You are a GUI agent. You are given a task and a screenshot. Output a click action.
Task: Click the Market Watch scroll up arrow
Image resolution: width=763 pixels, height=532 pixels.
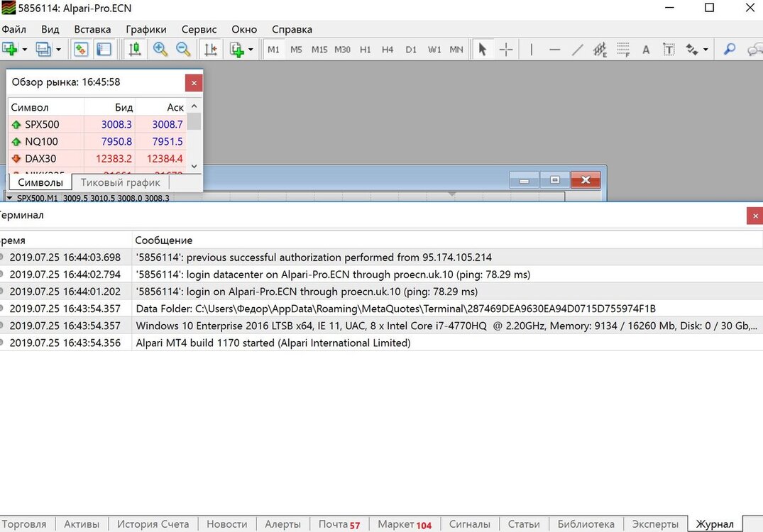[194, 106]
